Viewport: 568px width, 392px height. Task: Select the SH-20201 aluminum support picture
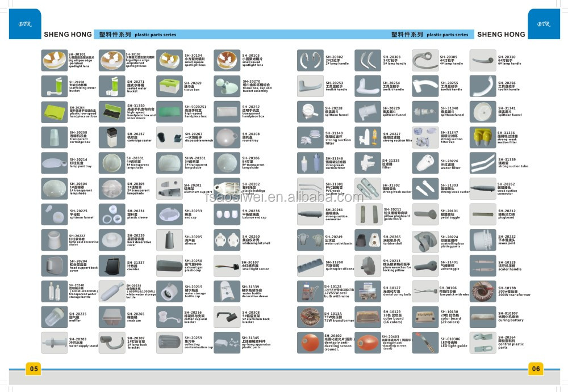(169, 188)
